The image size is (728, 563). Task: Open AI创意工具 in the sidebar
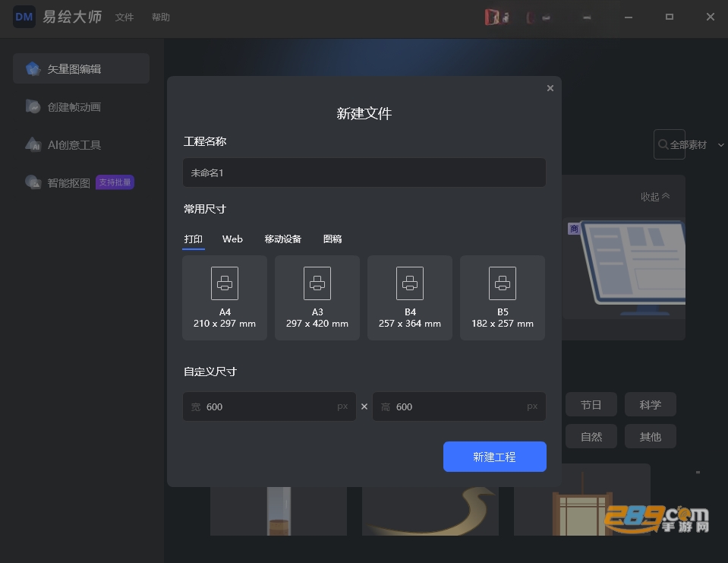81,145
